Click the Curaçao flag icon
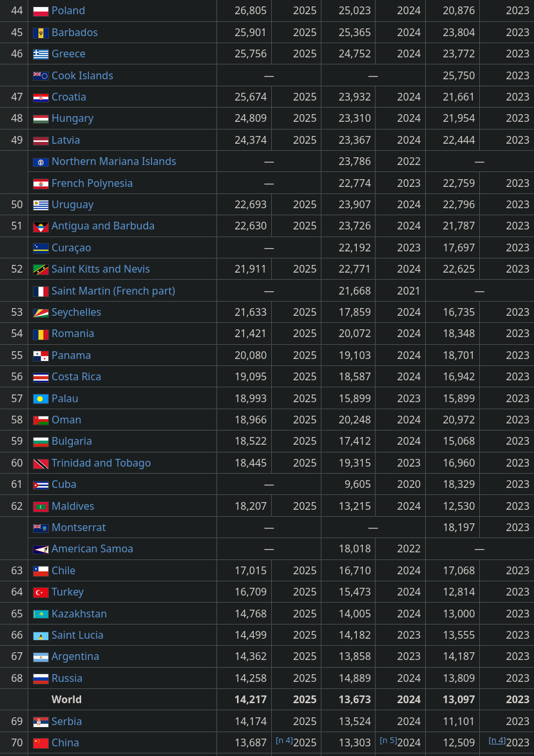534x756 pixels. pyautogui.click(x=41, y=248)
